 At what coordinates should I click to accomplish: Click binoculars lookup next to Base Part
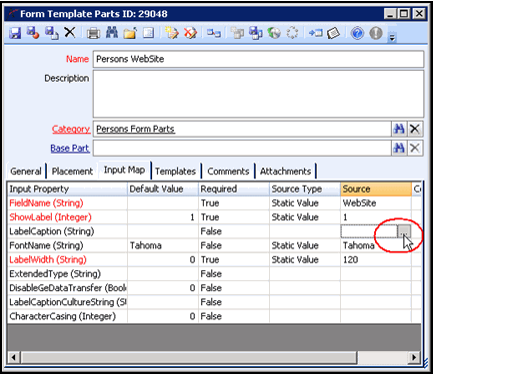click(x=399, y=148)
